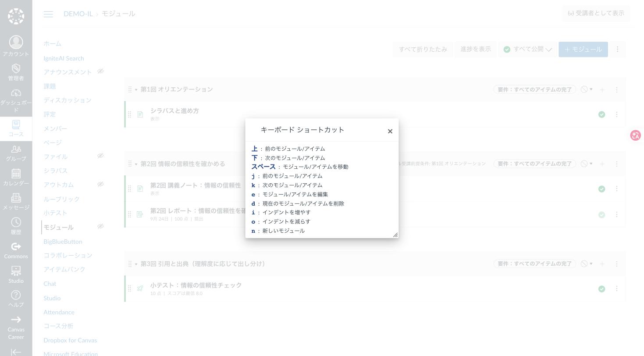Toggle the course menu hamburger icon

pos(48,14)
